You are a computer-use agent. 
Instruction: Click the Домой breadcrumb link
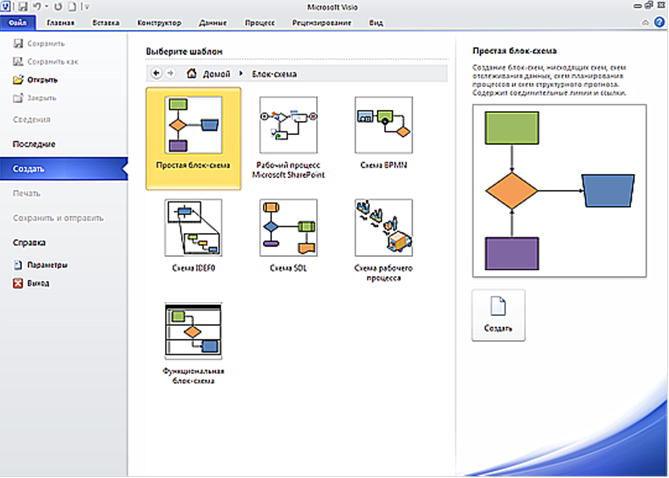tap(216, 74)
